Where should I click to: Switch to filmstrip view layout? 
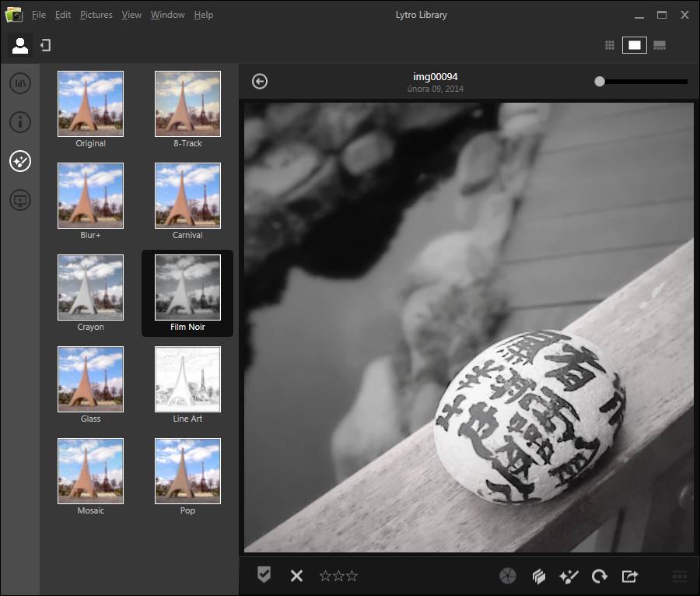click(x=660, y=45)
